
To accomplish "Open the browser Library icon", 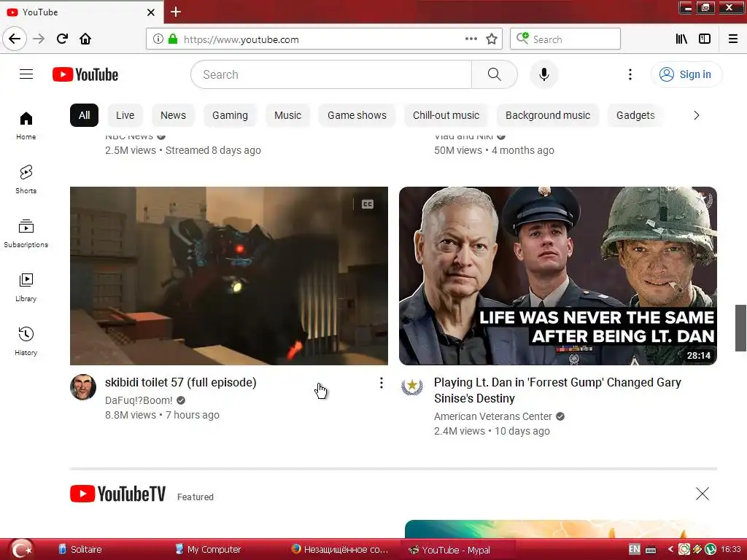I will (x=681, y=39).
